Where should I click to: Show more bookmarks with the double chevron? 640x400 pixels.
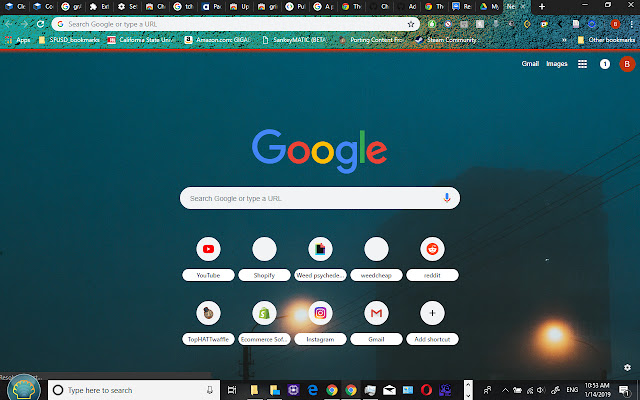coord(564,40)
